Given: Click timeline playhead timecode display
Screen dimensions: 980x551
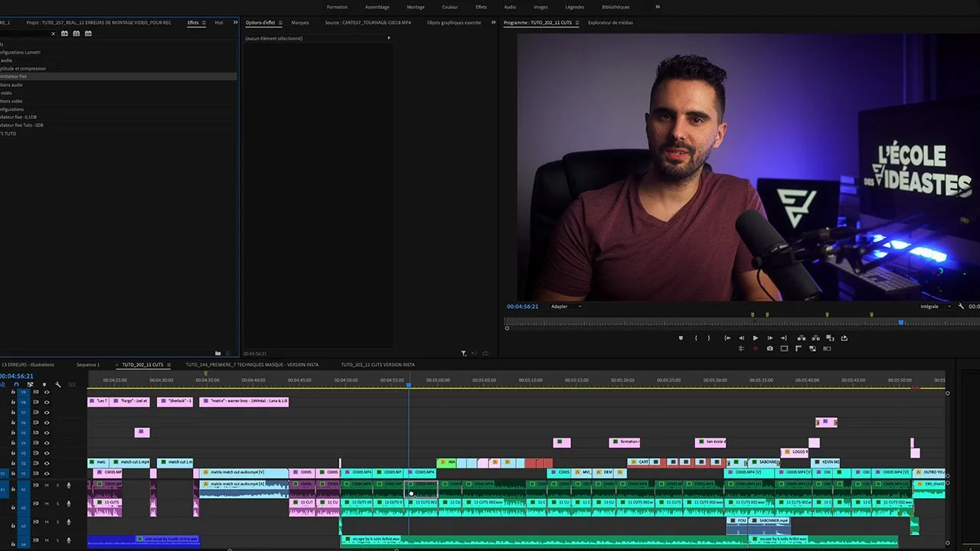Looking at the screenshot, I should pos(17,376).
